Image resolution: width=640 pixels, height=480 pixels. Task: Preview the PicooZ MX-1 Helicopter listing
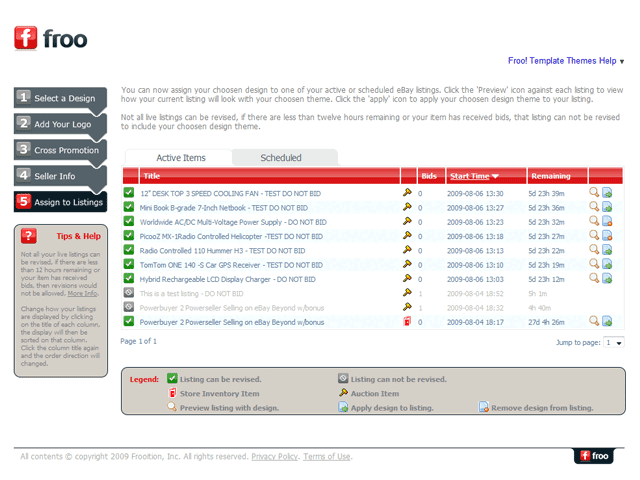click(594, 235)
